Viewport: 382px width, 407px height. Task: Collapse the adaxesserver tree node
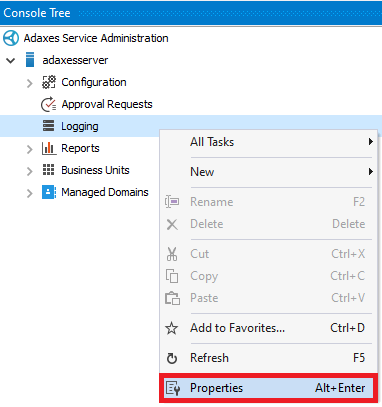point(11,61)
